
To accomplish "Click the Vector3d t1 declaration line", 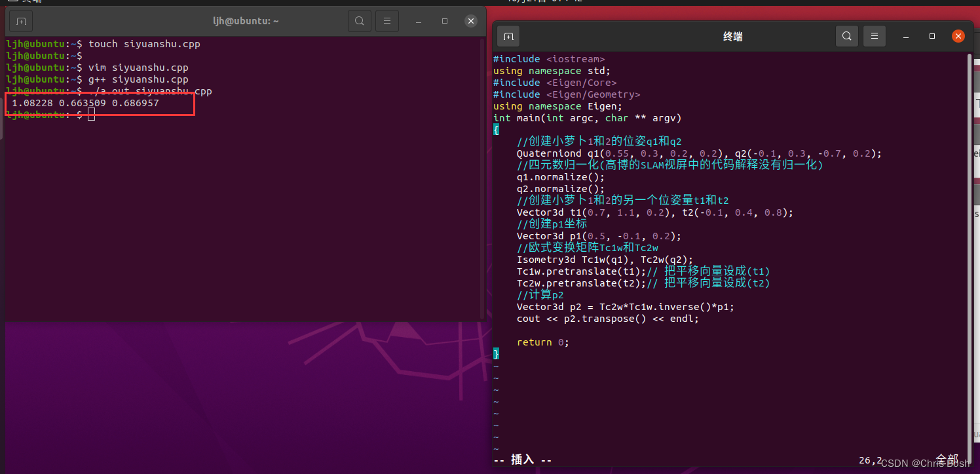I will click(x=655, y=212).
